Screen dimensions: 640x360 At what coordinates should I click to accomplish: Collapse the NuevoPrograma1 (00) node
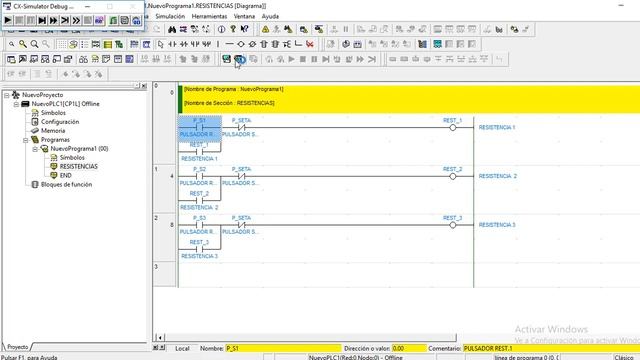pos(35,149)
